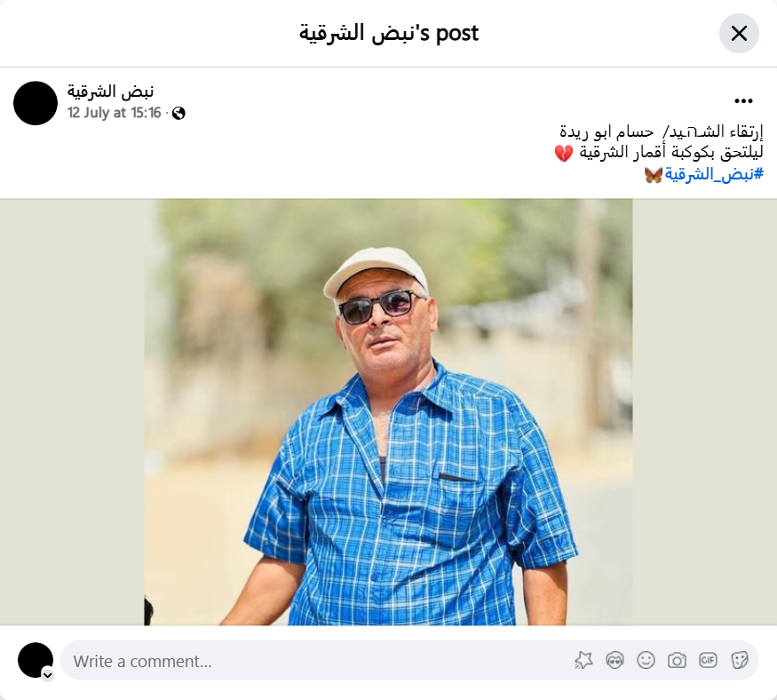This screenshot has height=700, width=777.
Task: Open the نبض الشرقية page name link
Action: pyautogui.click(x=110, y=91)
